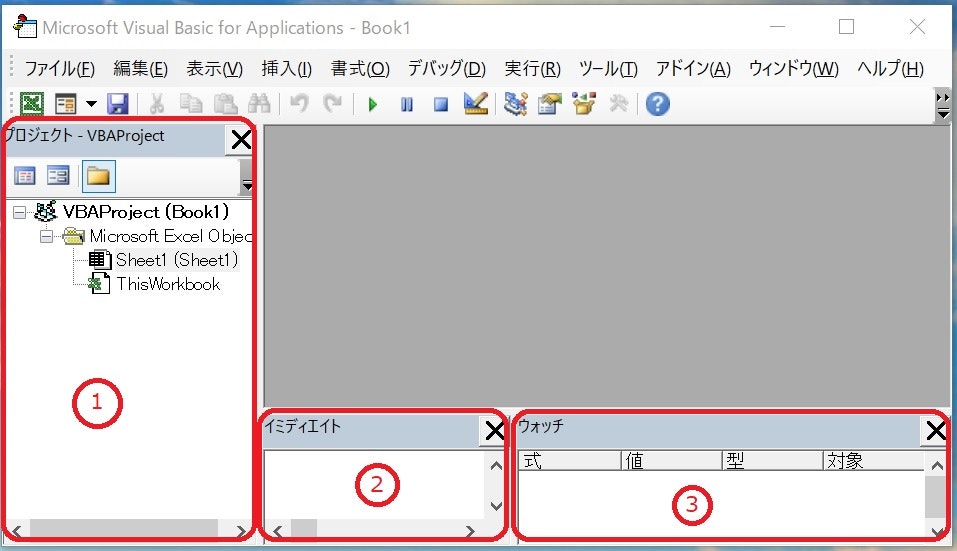
Task: Toggle Folders icon in project panel
Action: [x=98, y=176]
